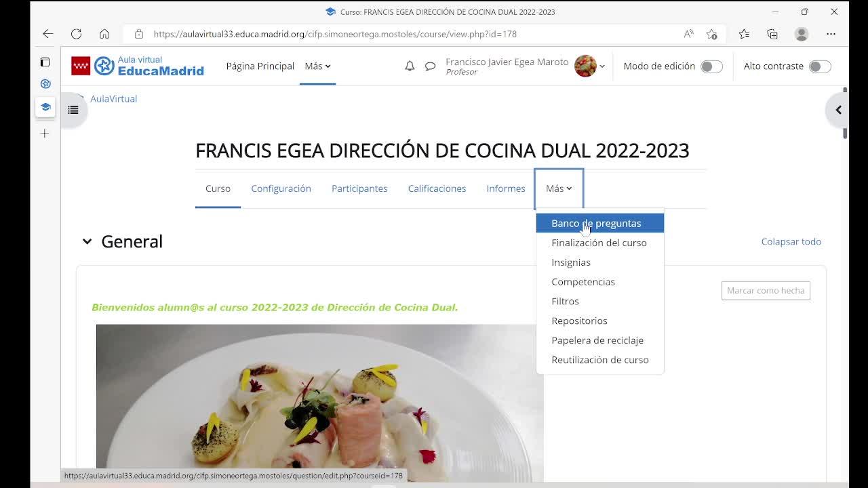Click the Página Principal link

[x=260, y=66]
